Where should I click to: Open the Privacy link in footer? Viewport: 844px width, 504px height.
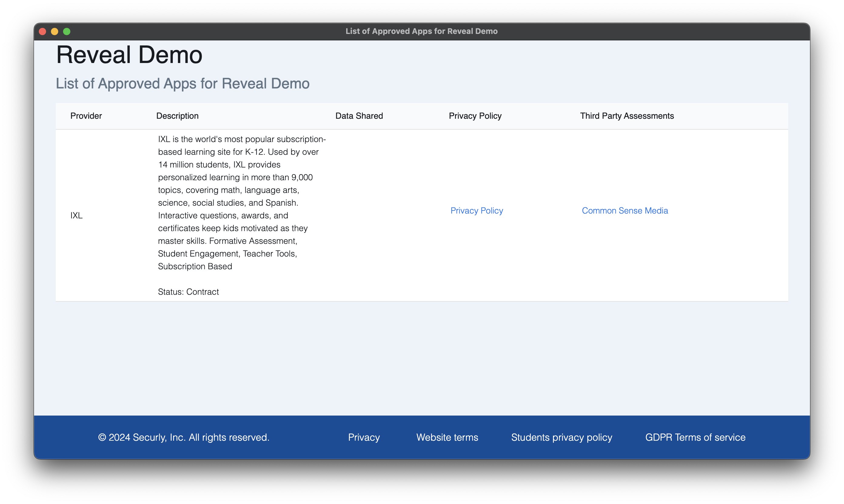pos(364,437)
